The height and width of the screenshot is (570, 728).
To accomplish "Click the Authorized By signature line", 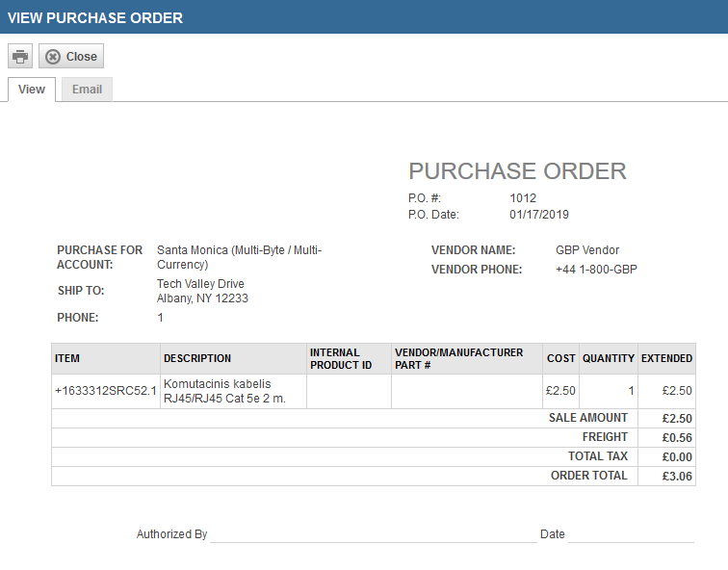I will (x=373, y=534).
